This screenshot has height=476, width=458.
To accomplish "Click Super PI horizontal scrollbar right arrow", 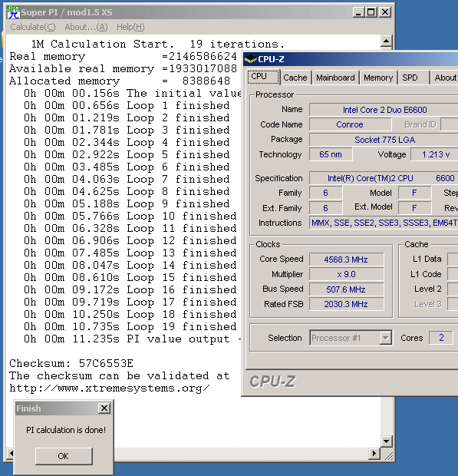I will click(x=374, y=454).
